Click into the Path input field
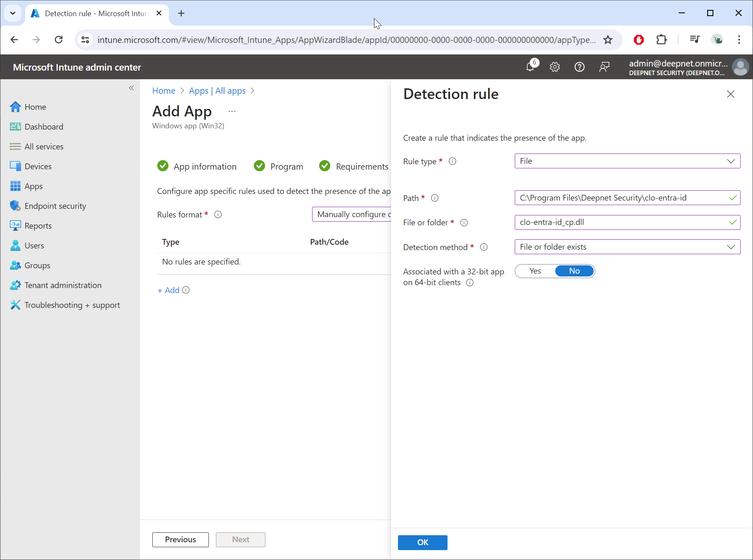This screenshot has width=753, height=560. click(x=621, y=198)
